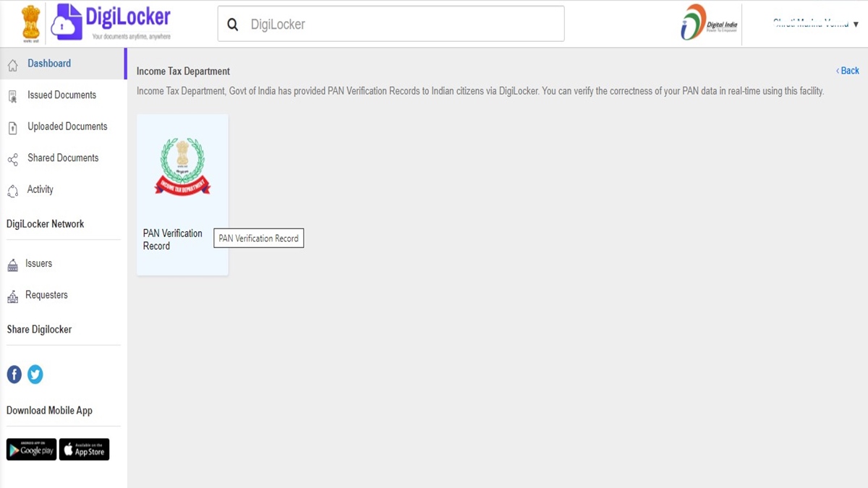Get the app on Google Play
The height and width of the screenshot is (488, 868).
[x=31, y=450]
